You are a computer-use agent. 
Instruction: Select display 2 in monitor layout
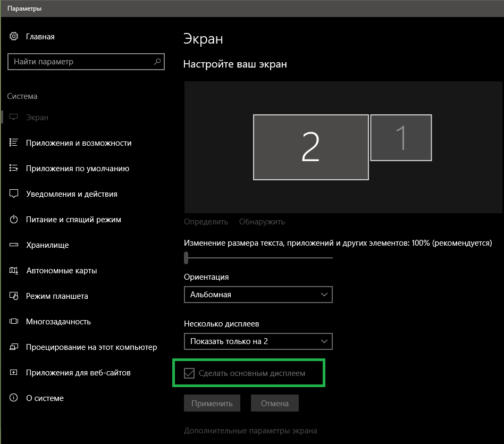(x=311, y=147)
